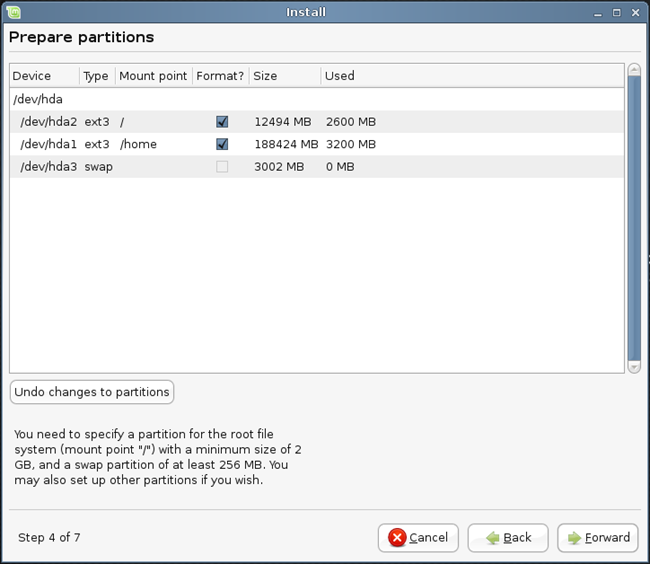The height and width of the screenshot is (564, 650).
Task: Click the Mount point column header
Action: pyautogui.click(x=153, y=76)
